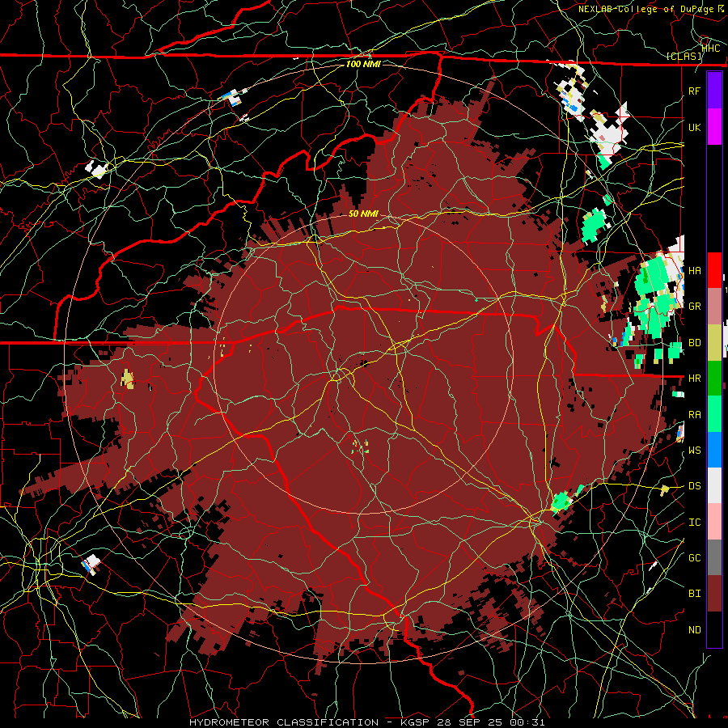Click the [CLAS] label above legend
728x728 pixels.
pyautogui.click(x=684, y=57)
